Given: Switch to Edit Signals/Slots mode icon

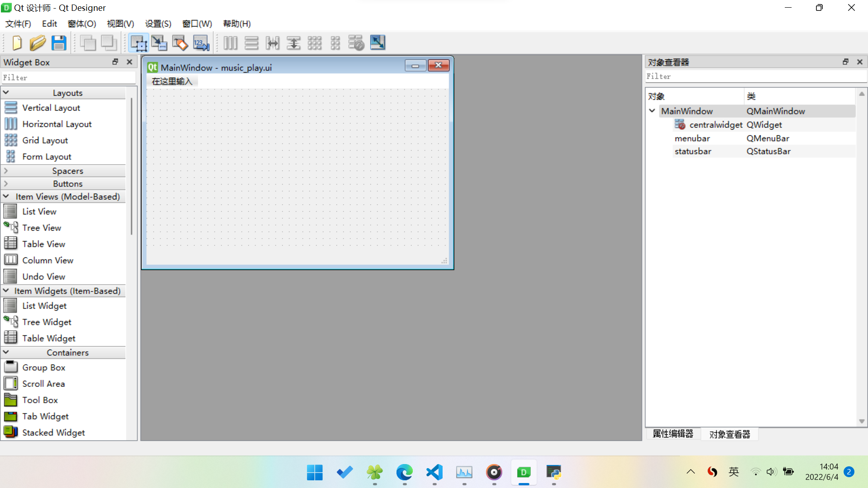Looking at the screenshot, I should (159, 43).
